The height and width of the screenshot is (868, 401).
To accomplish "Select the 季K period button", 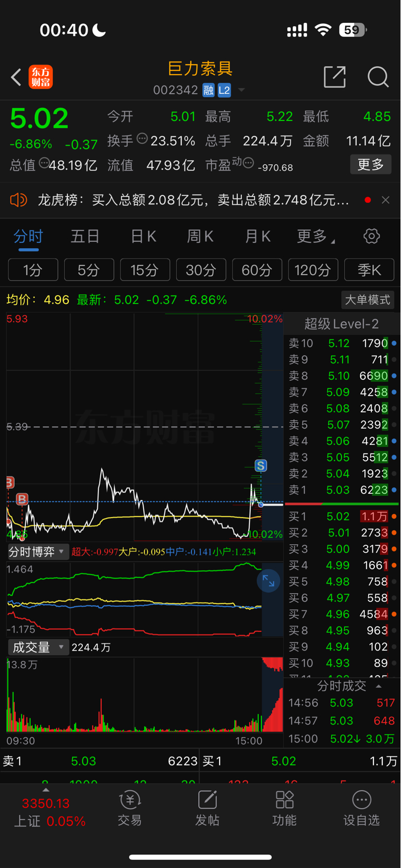I will [369, 270].
